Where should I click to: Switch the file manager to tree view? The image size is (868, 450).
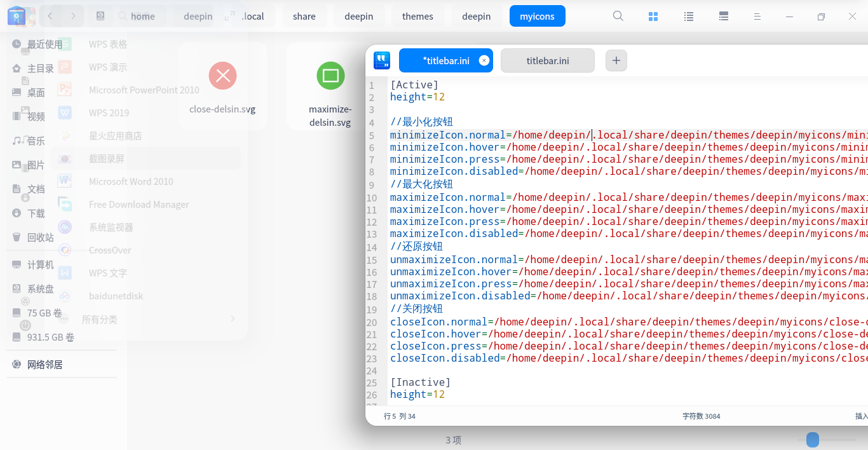(x=723, y=17)
